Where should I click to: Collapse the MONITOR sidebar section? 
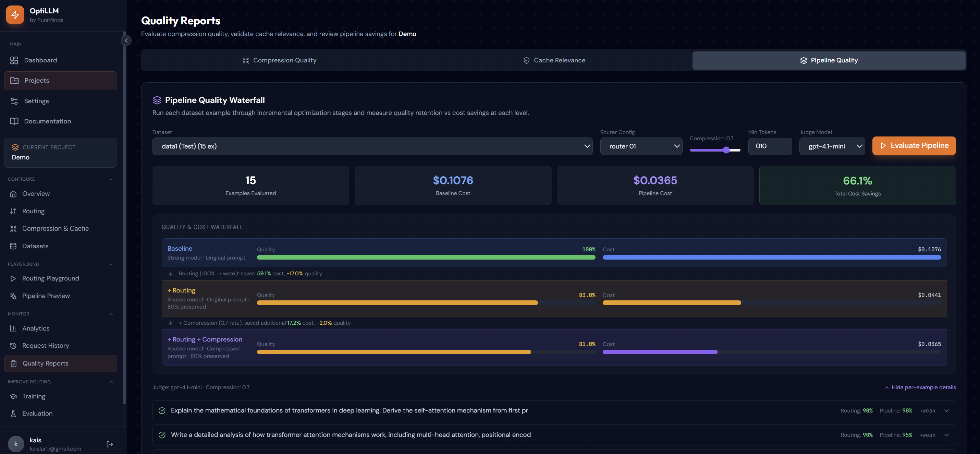(x=111, y=314)
